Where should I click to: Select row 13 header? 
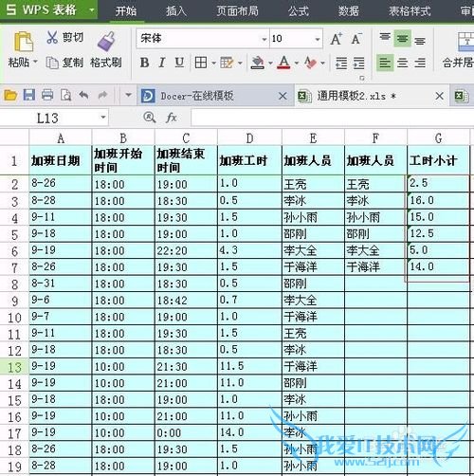pyautogui.click(x=14, y=367)
